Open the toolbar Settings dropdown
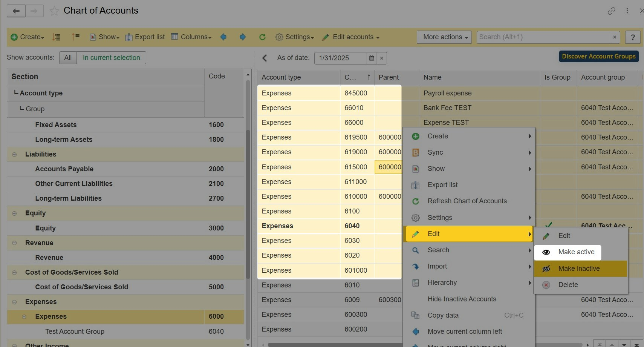The image size is (644, 347). point(295,37)
